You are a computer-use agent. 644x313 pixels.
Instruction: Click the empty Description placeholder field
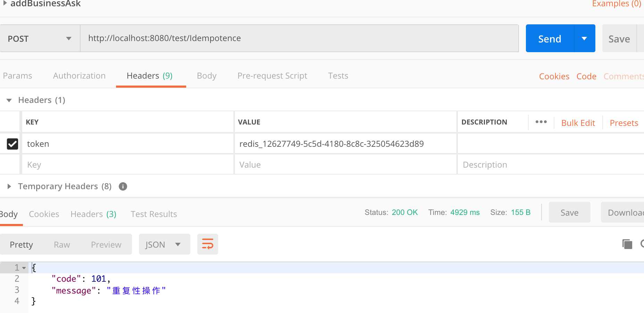[x=551, y=164]
